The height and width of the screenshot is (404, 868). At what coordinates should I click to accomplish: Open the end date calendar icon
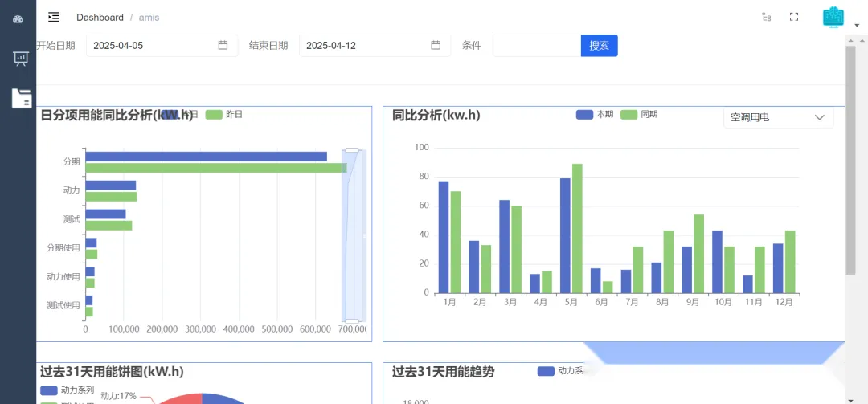click(436, 46)
